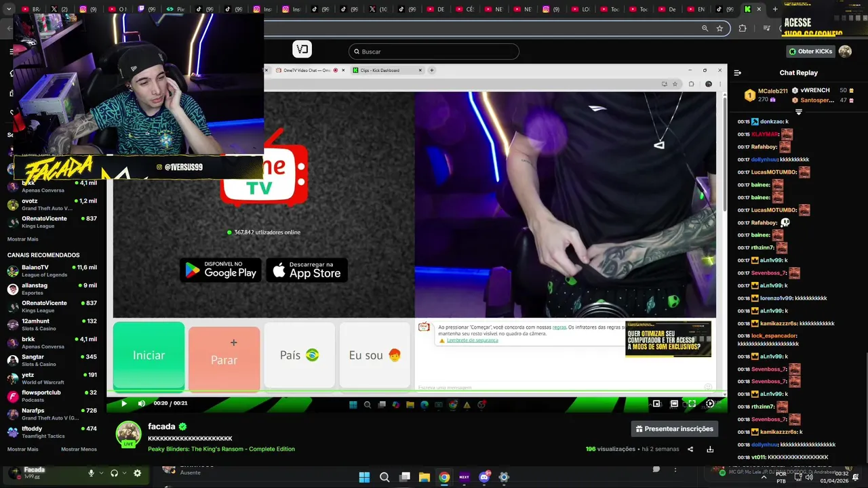Viewport: 868px width, 488px height.
Task: Bookmark the page with the star icon
Action: [719, 28]
